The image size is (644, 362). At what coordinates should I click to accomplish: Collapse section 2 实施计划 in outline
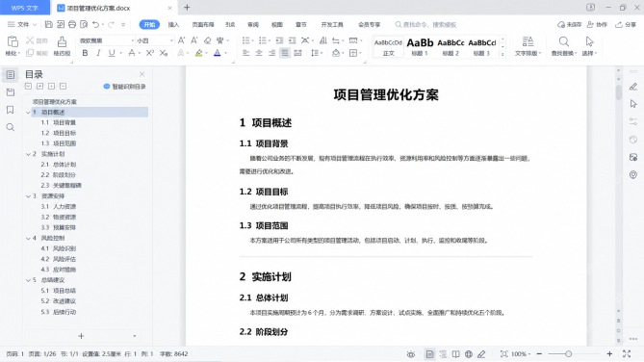pyautogui.click(x=28, y=154)
